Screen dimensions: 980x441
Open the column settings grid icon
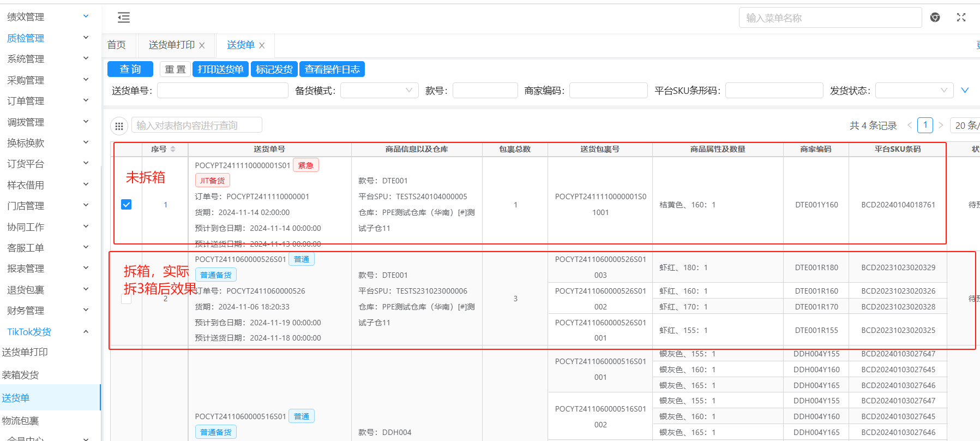119,126
